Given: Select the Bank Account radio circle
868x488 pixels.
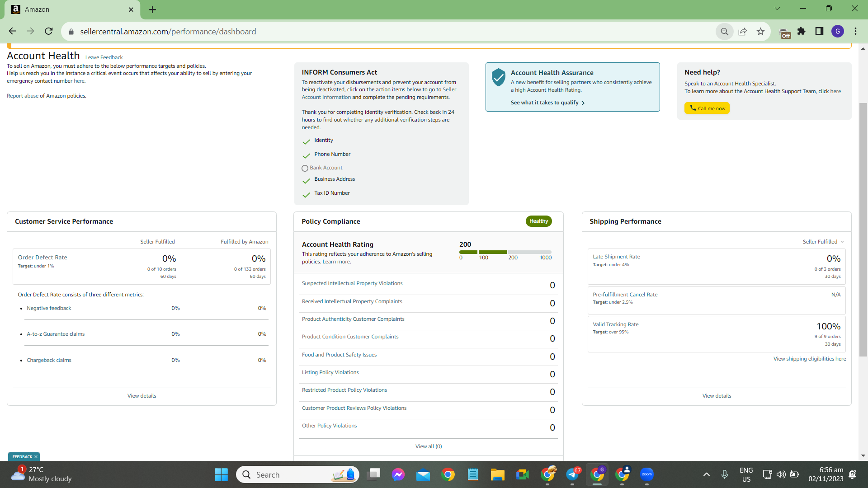Looking at the screenshot, I should pos(305,168).
